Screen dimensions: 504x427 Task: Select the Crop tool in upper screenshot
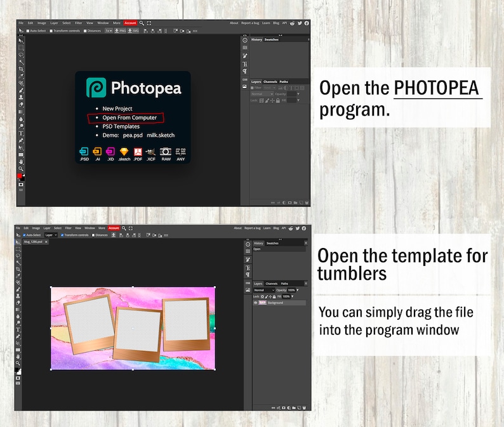tap(21, 69)
